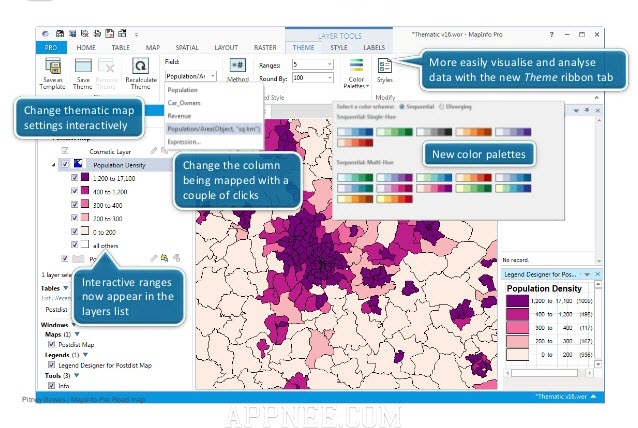Click the first quick access toolbar icon
The height and width of the screenshot is (428, 638).
[x=60, y=34]
